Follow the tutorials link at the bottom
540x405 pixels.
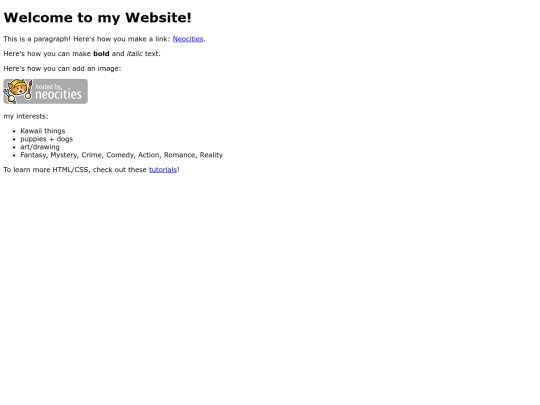(163, 169)
